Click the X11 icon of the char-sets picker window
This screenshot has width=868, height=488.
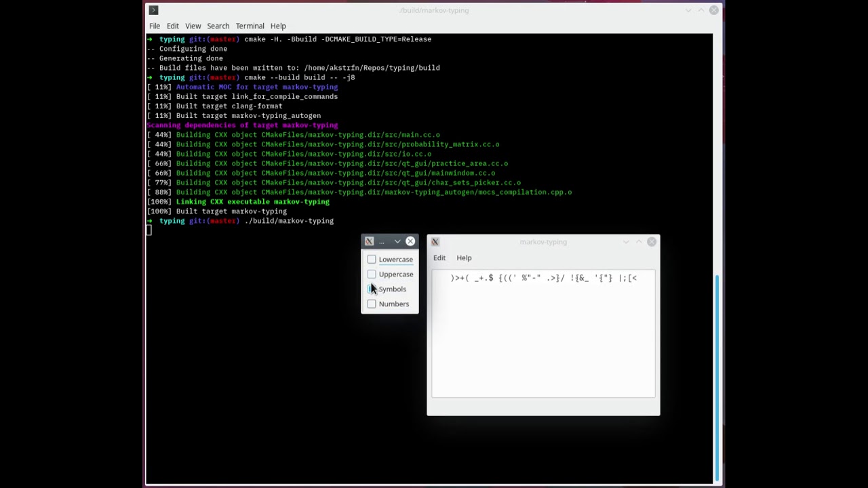click(x=369, y=241)
